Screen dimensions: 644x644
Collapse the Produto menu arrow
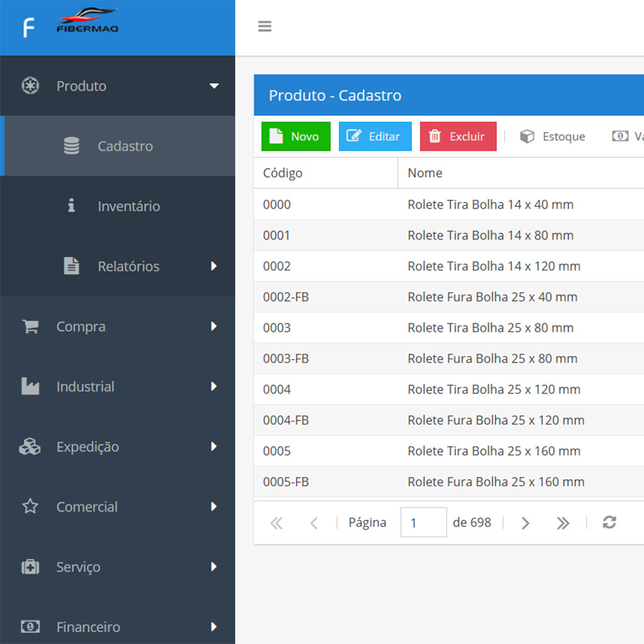click(x=214, y=86)
